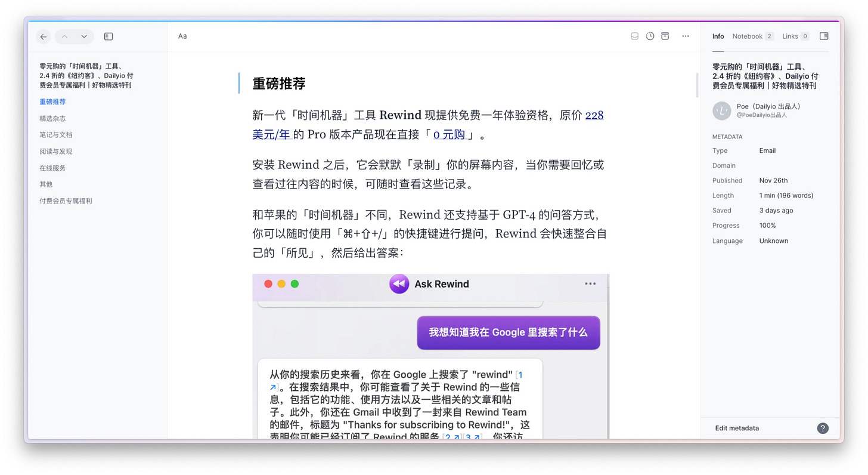Move document to Later via clock icon
868x475 pixels.
click(x=650, y=36)
